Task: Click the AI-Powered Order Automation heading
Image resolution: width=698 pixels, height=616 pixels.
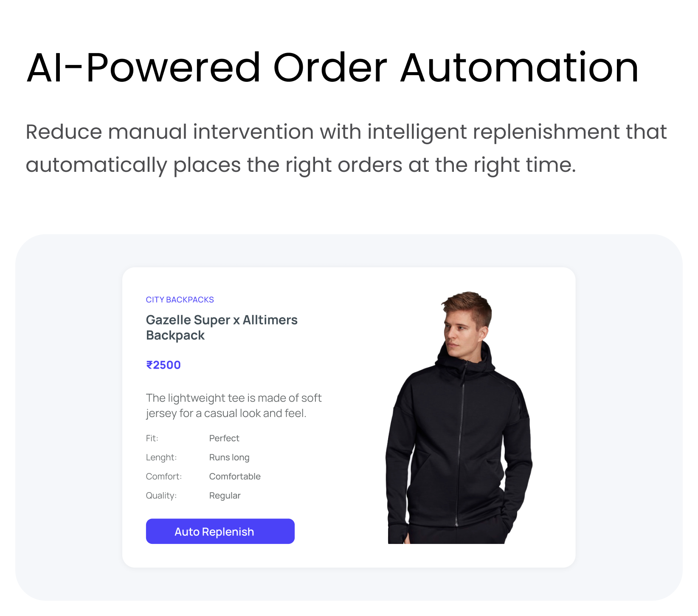Action: click(x=332, y=67)
